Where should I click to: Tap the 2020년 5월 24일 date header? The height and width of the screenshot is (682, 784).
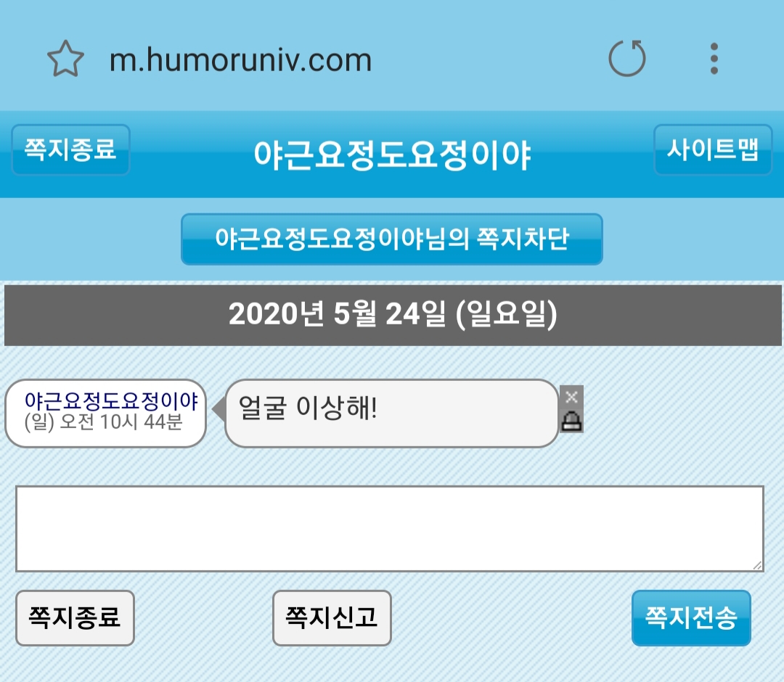click(393, 315)
